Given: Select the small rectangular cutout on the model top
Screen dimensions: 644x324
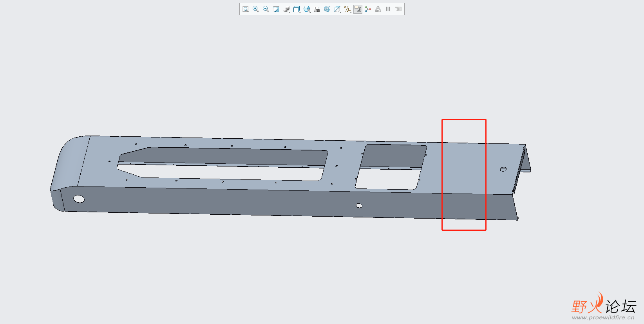Looking at the screenshot, I should 391,167.
